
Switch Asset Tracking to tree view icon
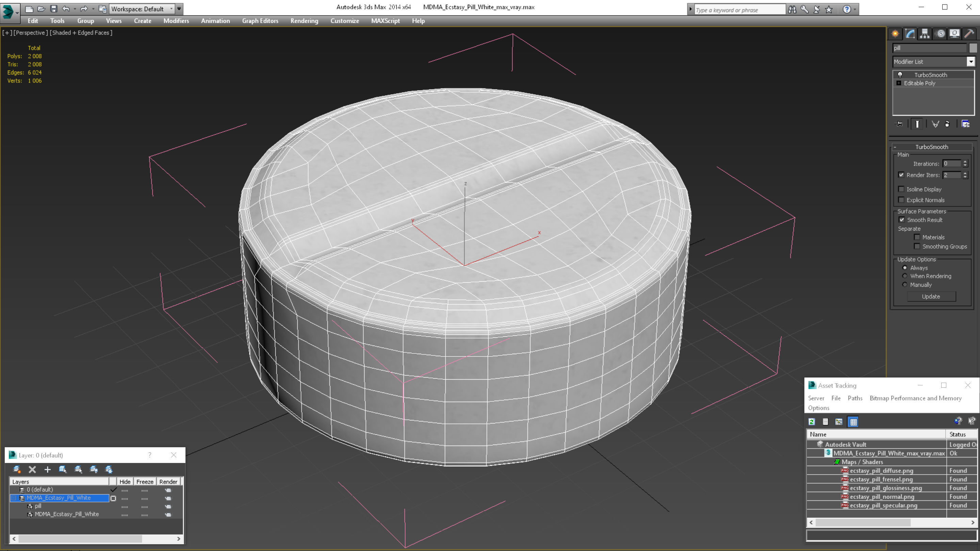(x=839, y=421)
